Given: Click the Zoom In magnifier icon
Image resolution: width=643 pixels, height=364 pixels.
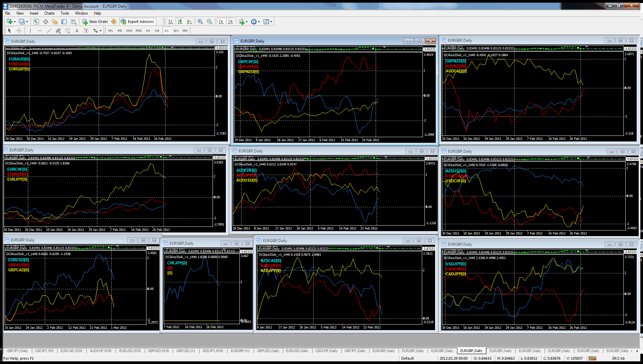Looking at the screenshot, I should pos(200,22).
